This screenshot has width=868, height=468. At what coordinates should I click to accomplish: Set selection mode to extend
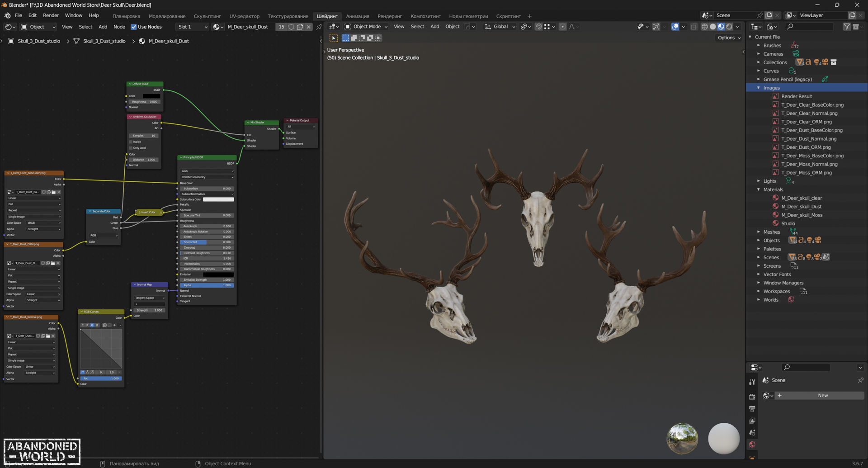pos(354,38)
